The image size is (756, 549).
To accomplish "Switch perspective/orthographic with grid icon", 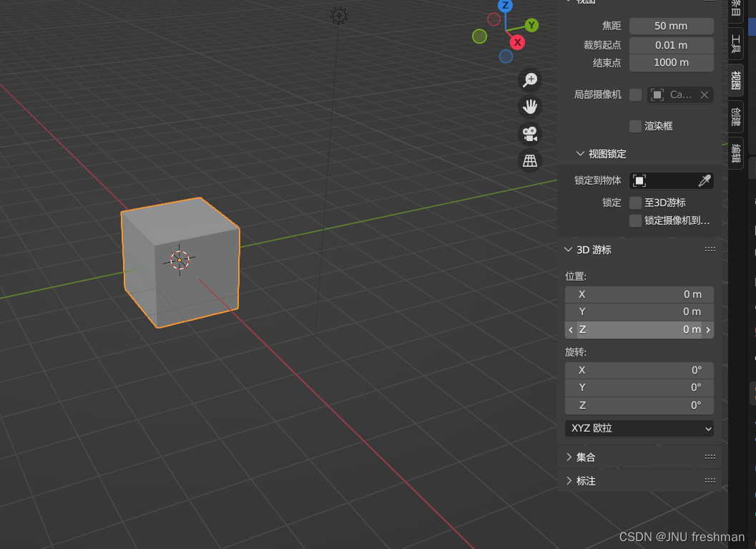I will 530,160.
